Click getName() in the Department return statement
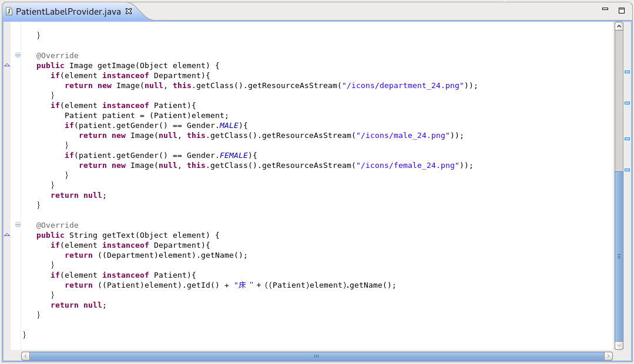Image resolution: width=634 pixels, height=364 pixels. (x=222, y=255)
